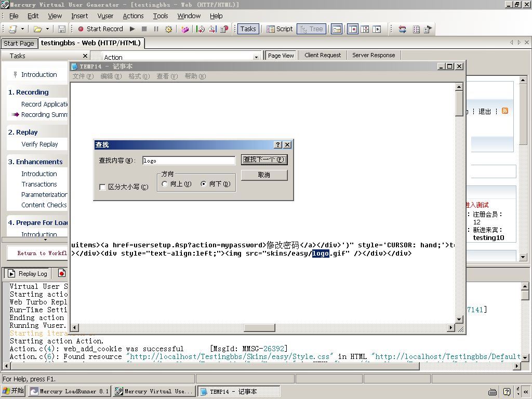The height and width of the screenshot is (399, 532).
Task: Click the End Transaction clock icon
Action: coord(212,29)
